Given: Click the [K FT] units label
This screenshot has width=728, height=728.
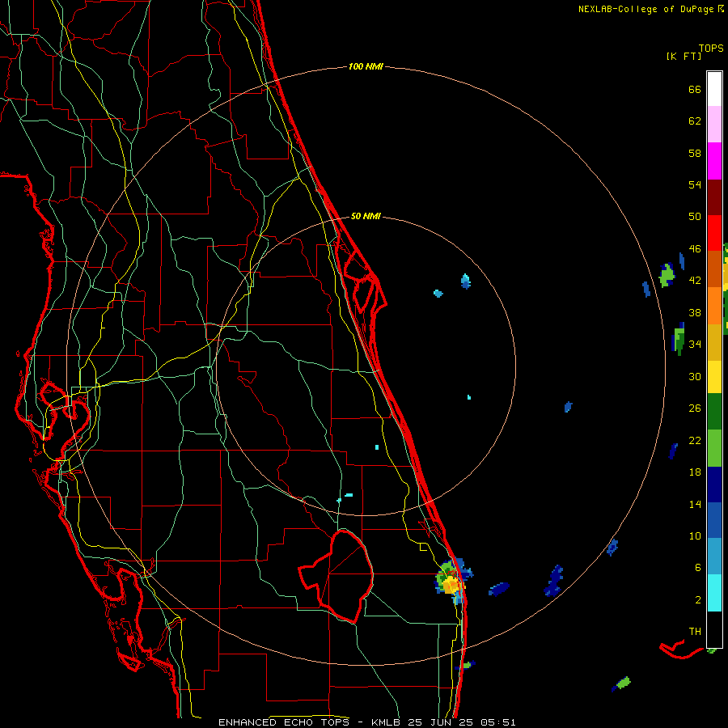Looking at the screenshot, I should pos(684,56).
